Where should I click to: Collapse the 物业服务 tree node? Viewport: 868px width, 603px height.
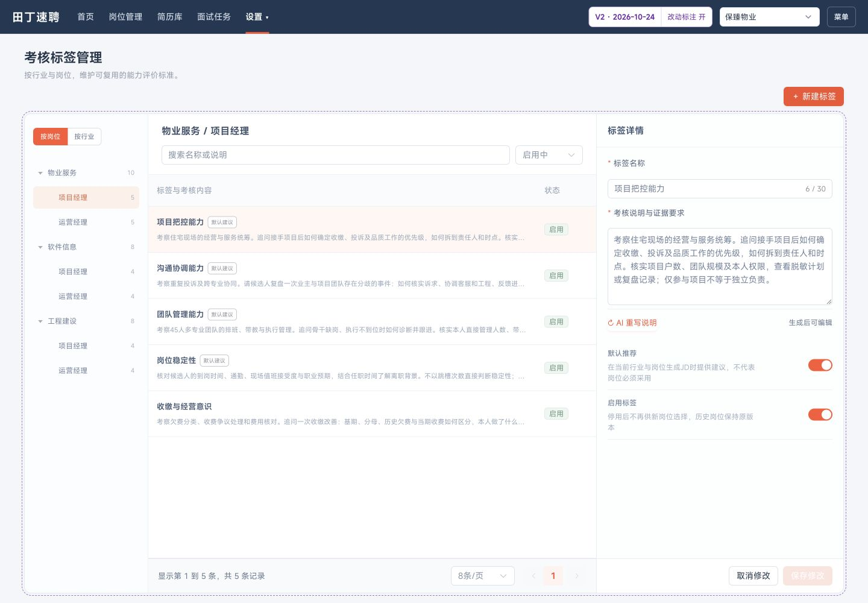click(x=40, y=173)
